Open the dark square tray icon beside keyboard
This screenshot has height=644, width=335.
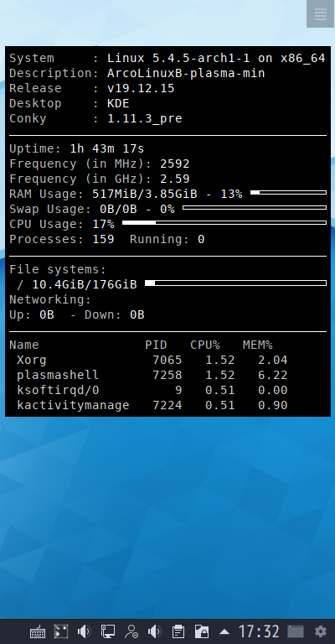[61, 631]
